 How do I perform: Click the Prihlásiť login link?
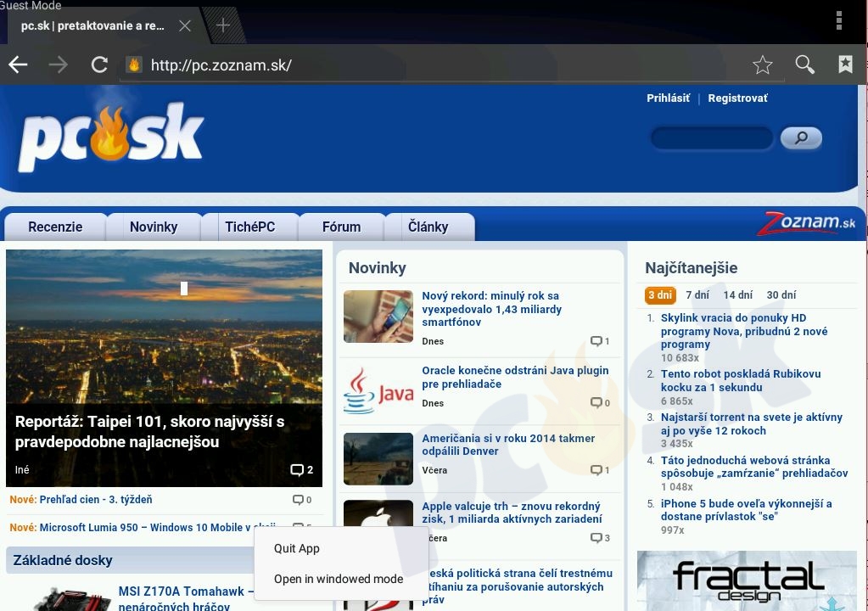coord(668,98)
